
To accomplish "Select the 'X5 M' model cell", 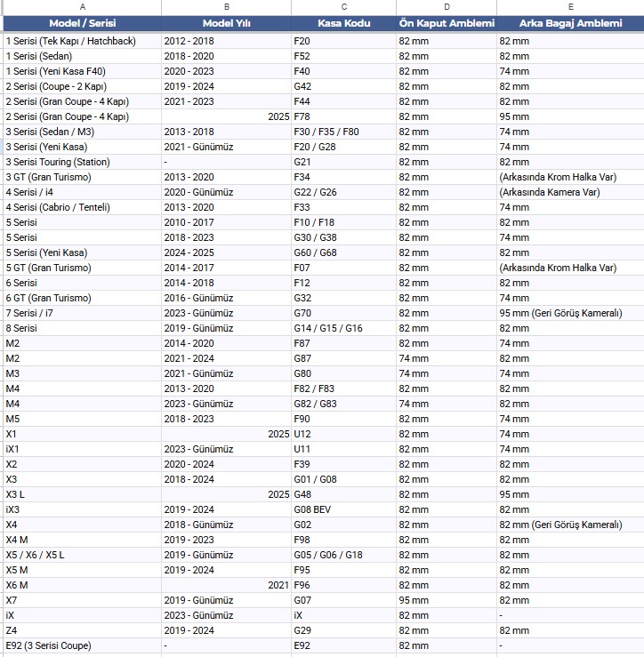I will point(82,570).
